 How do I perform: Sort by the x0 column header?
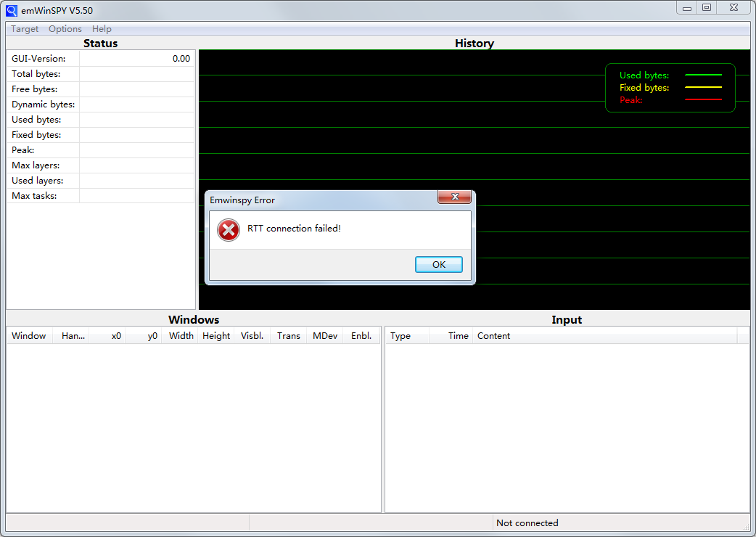pyautogui.click(x=107, y=336)
